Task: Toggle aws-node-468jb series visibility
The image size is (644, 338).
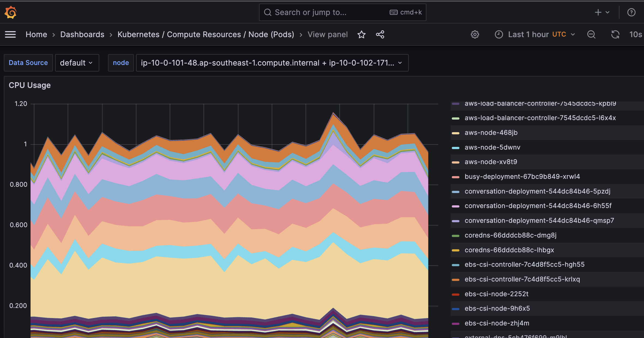Action: click(x=491, y=133)
